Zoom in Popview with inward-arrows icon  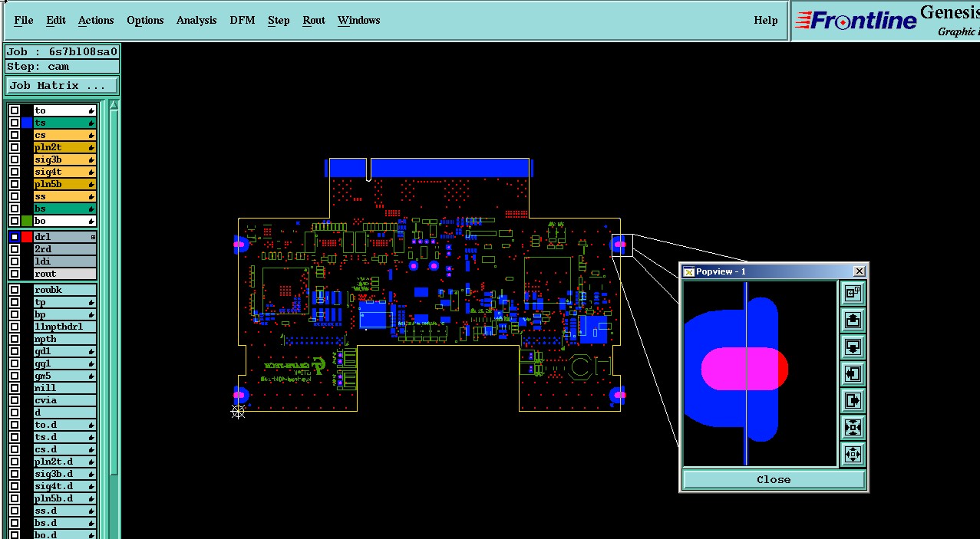coord(853,427)
